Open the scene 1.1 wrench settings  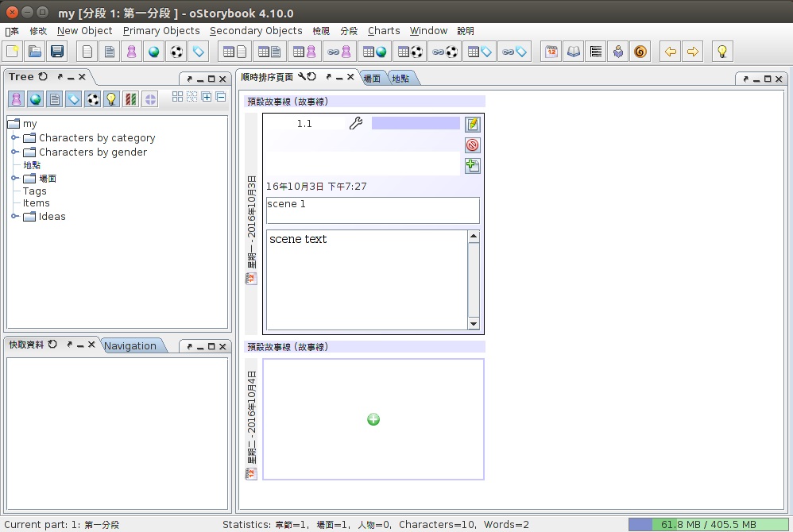tap(356, 123)
